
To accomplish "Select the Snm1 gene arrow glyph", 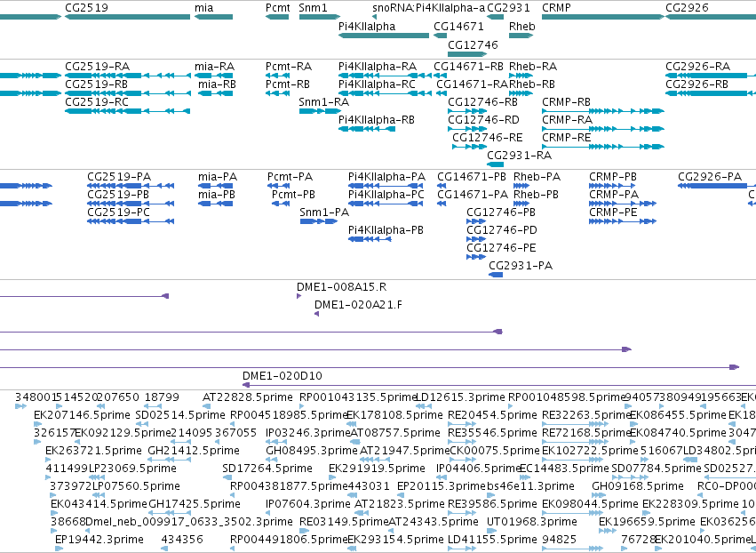I will coord(320,17).
